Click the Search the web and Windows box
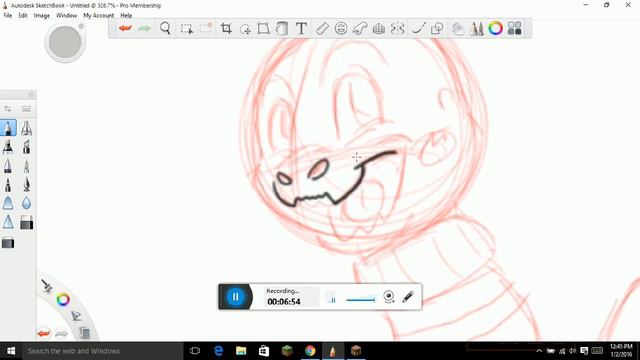640x360 pixels. (103, 351)
